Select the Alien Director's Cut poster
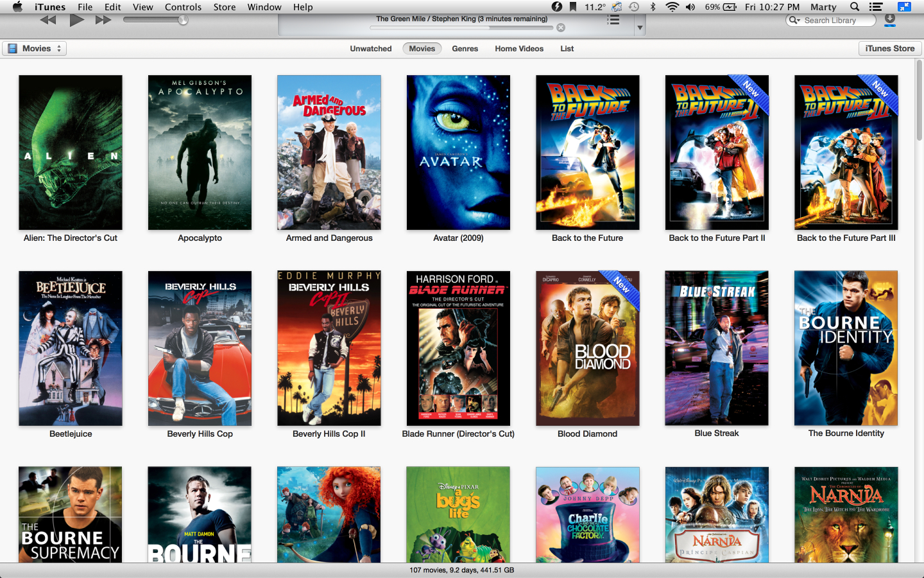The image size is (924, 578). (x=71, y=152)
